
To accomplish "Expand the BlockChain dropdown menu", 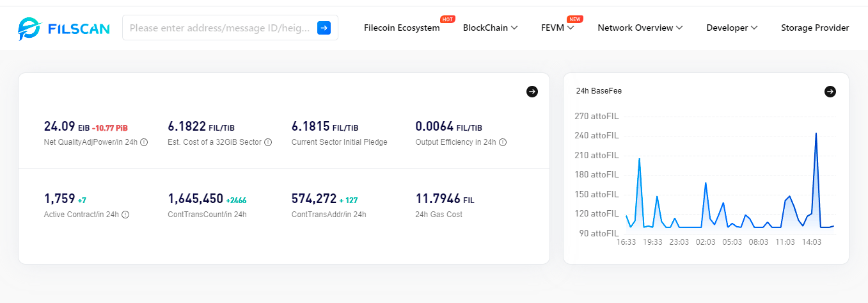I will coord(490,28).
